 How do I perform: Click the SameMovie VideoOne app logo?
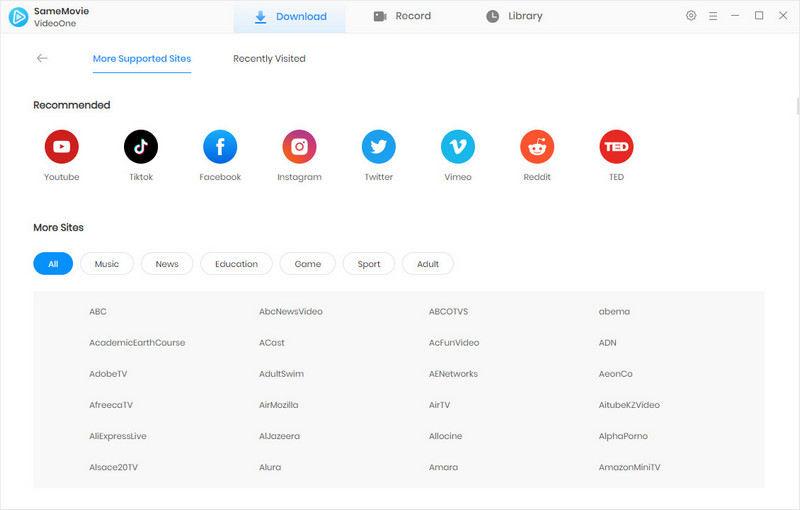click(x=18, y=17)
